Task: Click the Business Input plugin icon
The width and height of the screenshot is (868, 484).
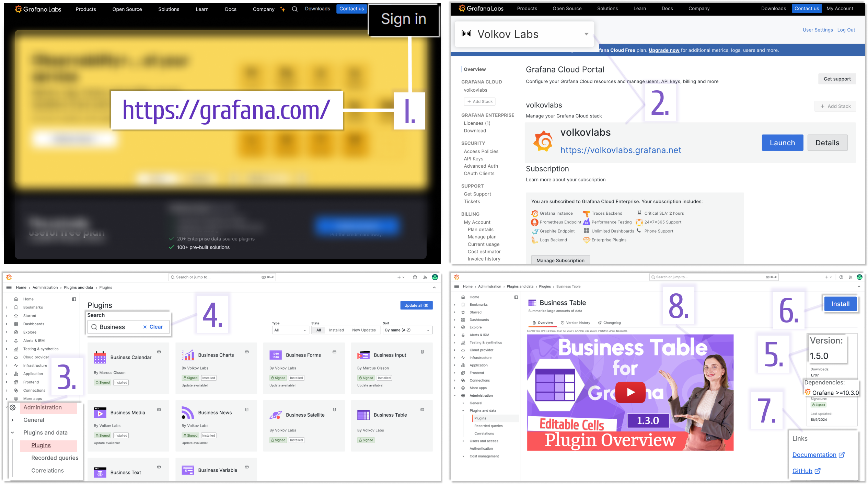Action: [363, 355]
